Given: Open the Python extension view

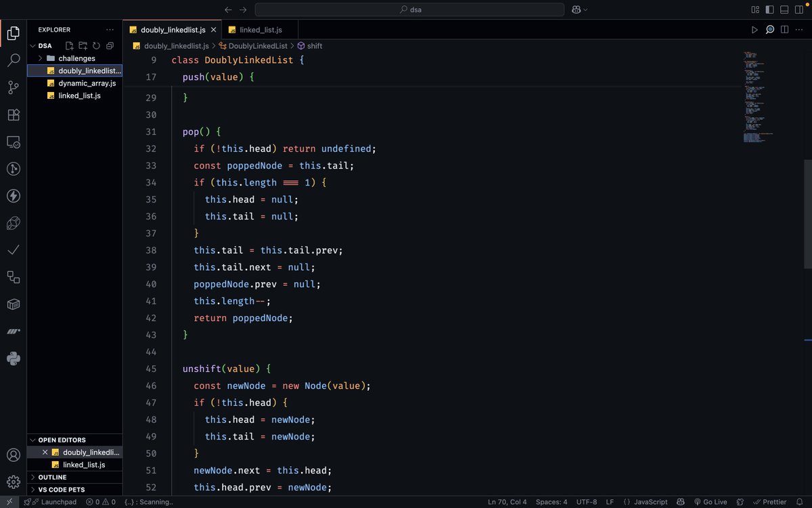Looking at the screenshot, I should tap(13, 358).
